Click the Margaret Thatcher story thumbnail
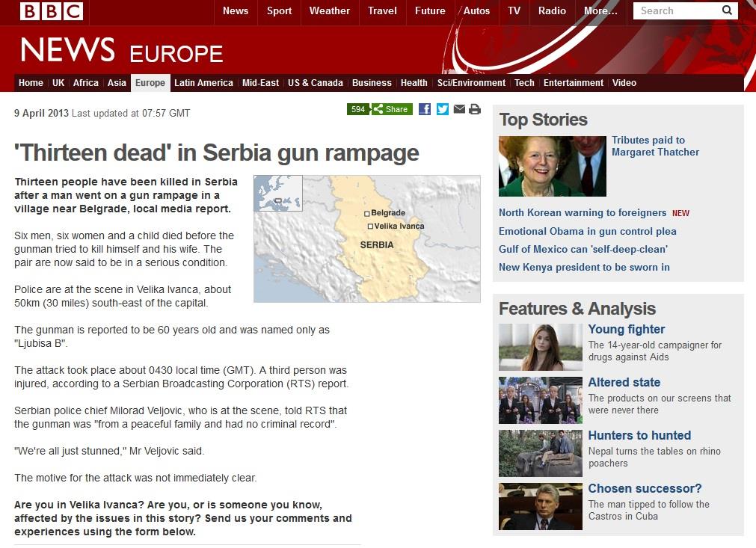 552,166
